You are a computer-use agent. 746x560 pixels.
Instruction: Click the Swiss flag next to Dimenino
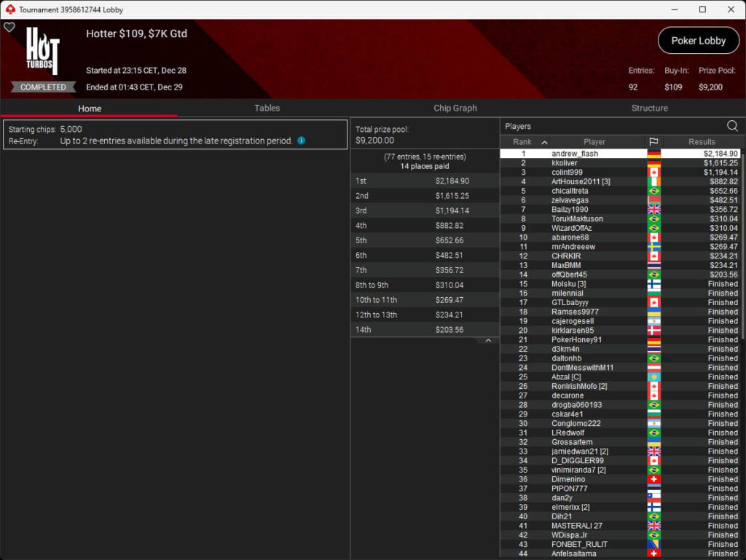coord(653,479)
